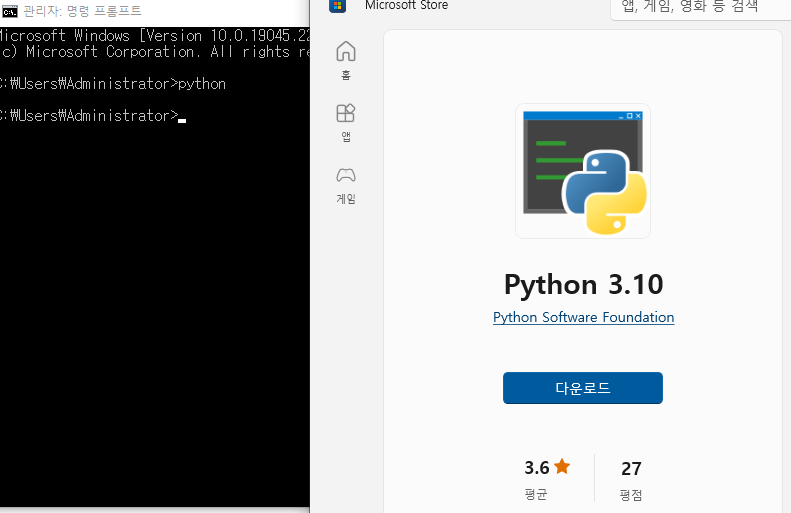Click the Microsoft Corporation copyright line
The image size is (791, 513).
point(154,51)
